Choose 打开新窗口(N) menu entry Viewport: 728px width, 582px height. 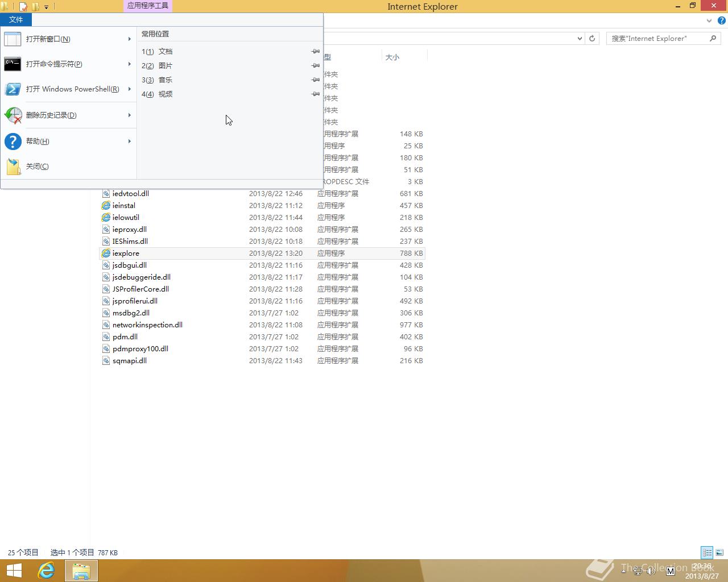coord(69,39)
